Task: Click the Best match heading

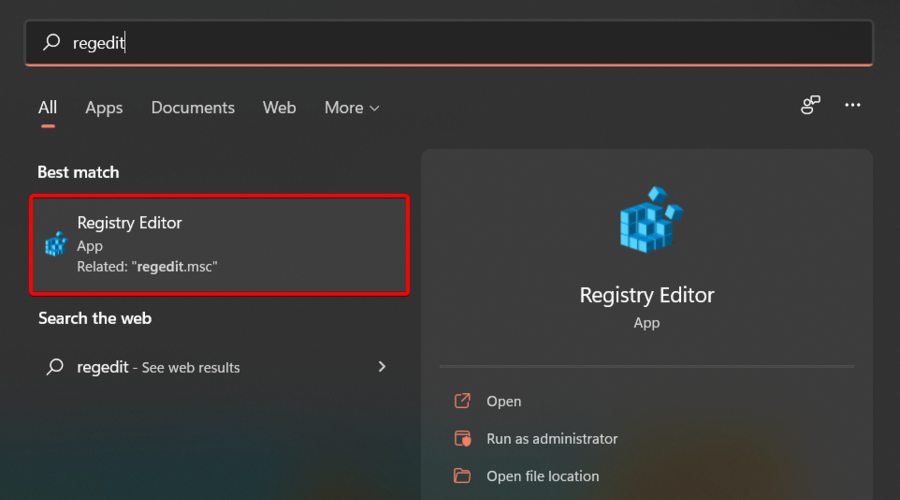Action: tap(79, 172)
